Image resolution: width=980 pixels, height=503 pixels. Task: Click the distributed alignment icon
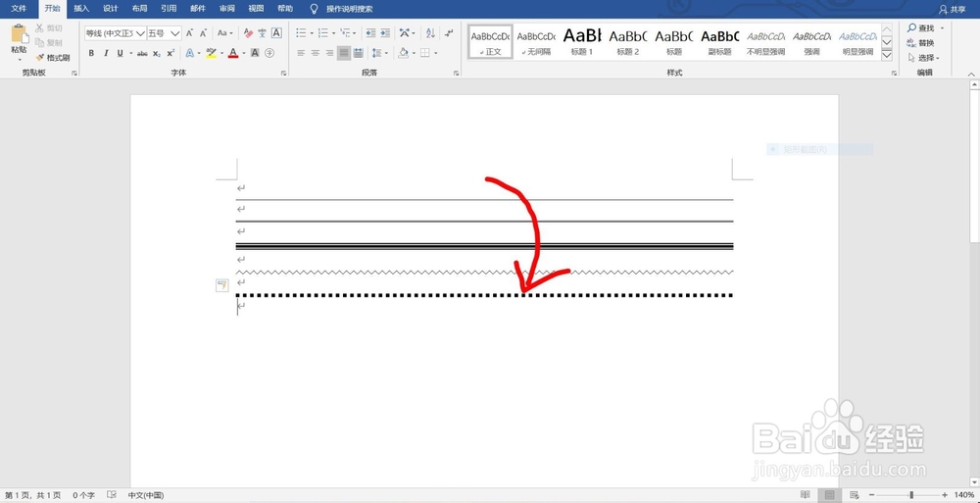coord(358,53)
